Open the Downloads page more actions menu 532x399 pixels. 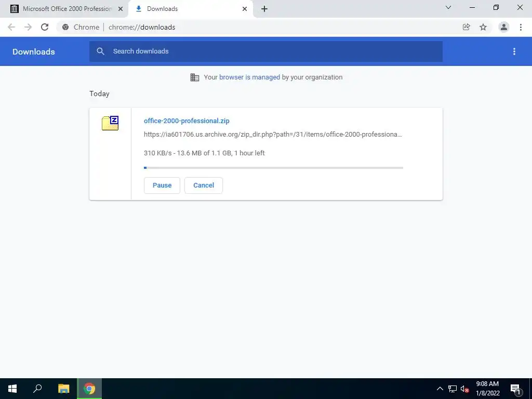coord(514,51)
